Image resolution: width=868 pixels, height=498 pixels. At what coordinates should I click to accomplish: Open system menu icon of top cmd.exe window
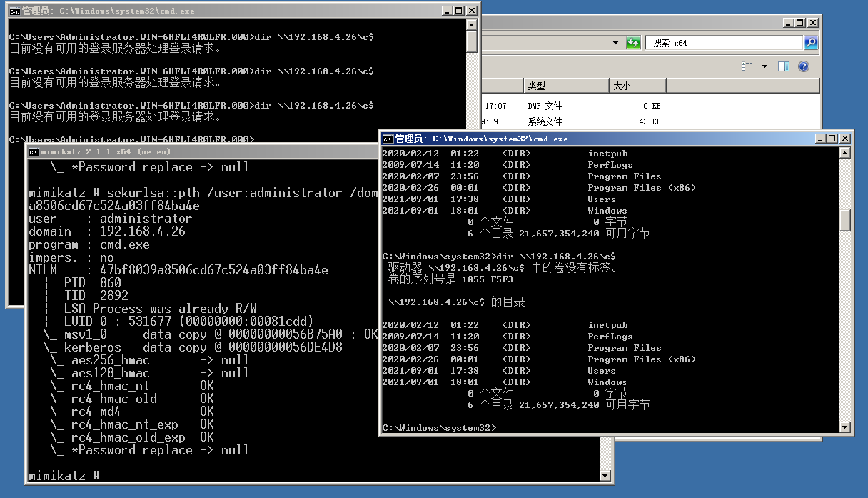14,11
